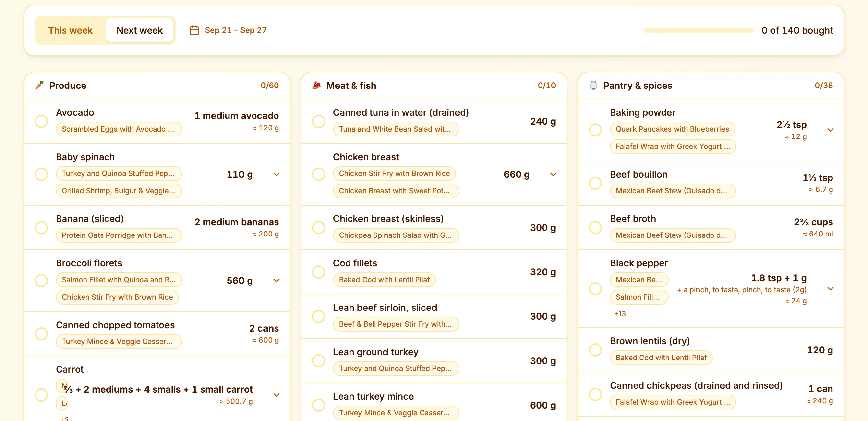This screenshot has height=421, width=868.
Task: Click the meat icon in Meat & fish header
Action: [x=316, y=85]
